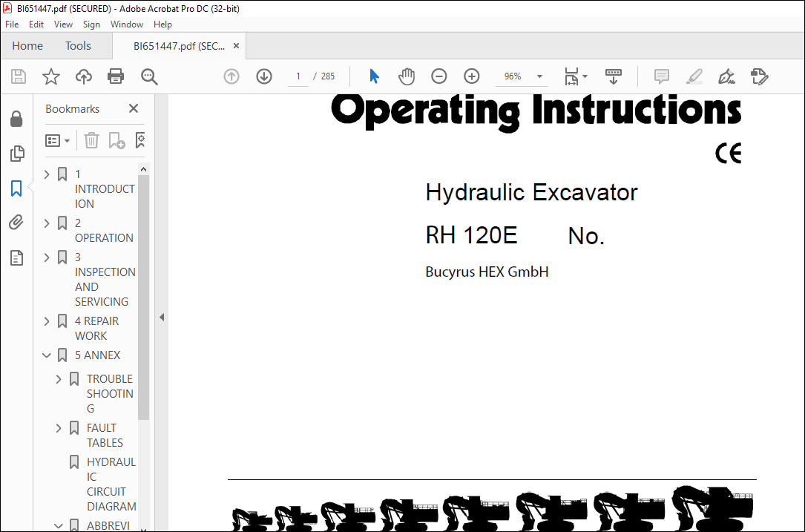Delete the selected bookmark with the trash icon
The width and height of the screenshot is (805, 532).
pos(91,140)
